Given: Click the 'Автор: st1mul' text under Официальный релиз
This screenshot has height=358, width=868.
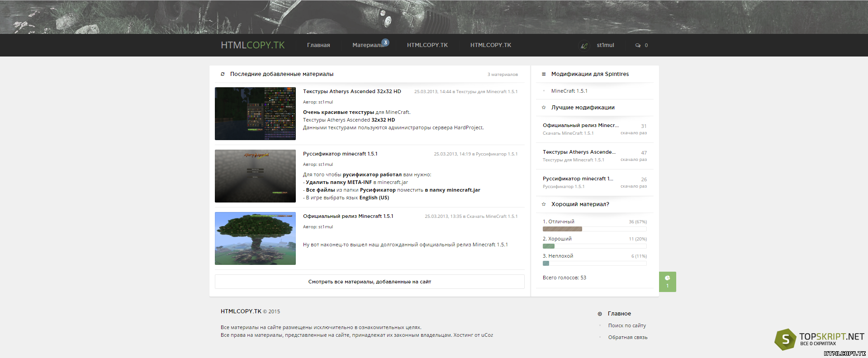Looking at the screenshot, I should pyautogui.click(x=318, y=227).
